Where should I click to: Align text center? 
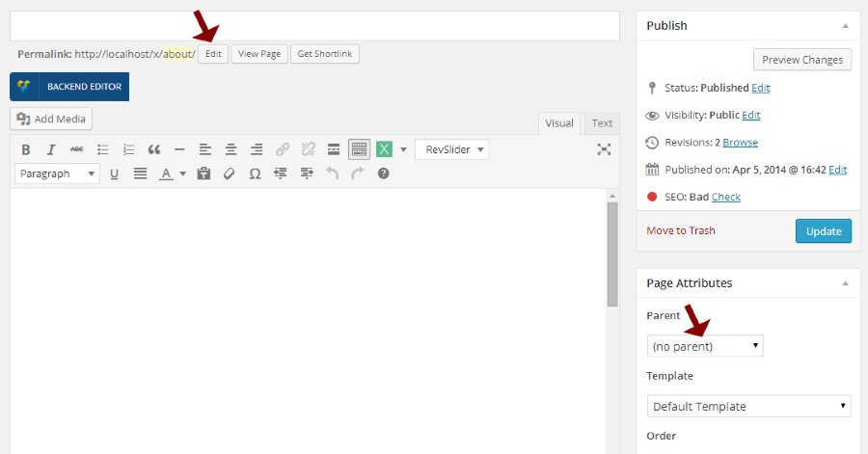click(231, 149)
